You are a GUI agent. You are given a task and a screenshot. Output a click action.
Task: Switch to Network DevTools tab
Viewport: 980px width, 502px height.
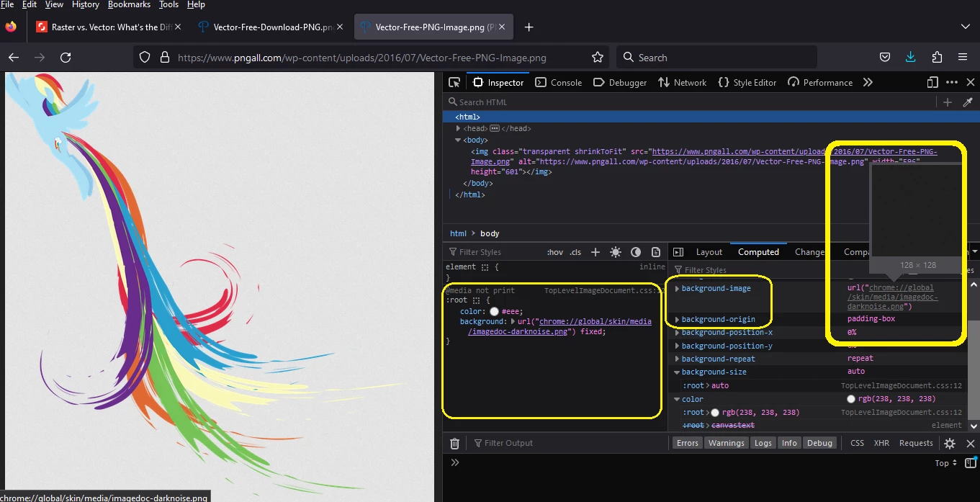683,83
